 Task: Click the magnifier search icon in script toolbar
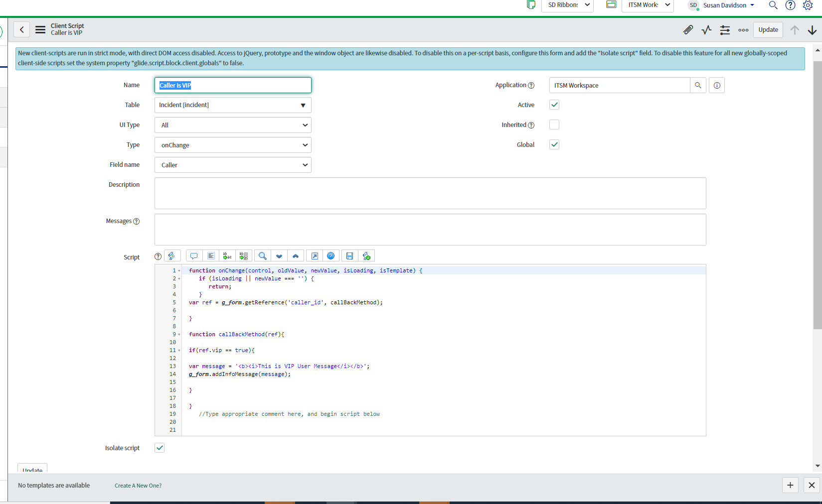point(262,256)
